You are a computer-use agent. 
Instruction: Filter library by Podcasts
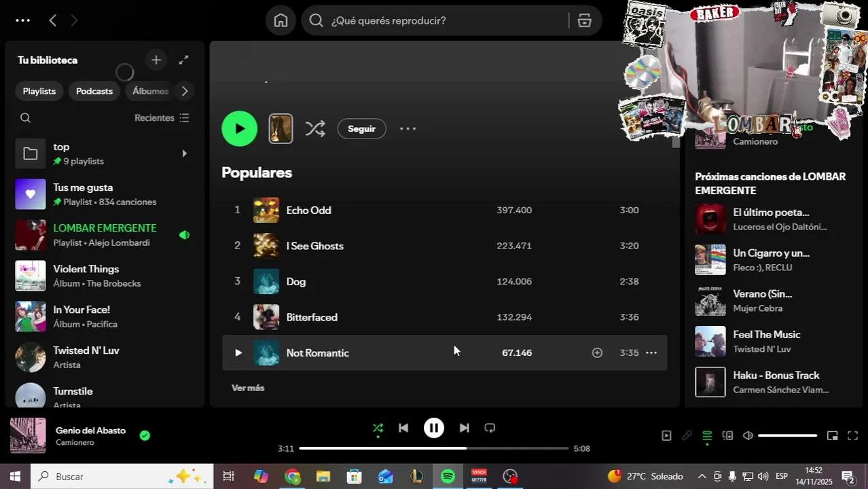click(94, 91)
